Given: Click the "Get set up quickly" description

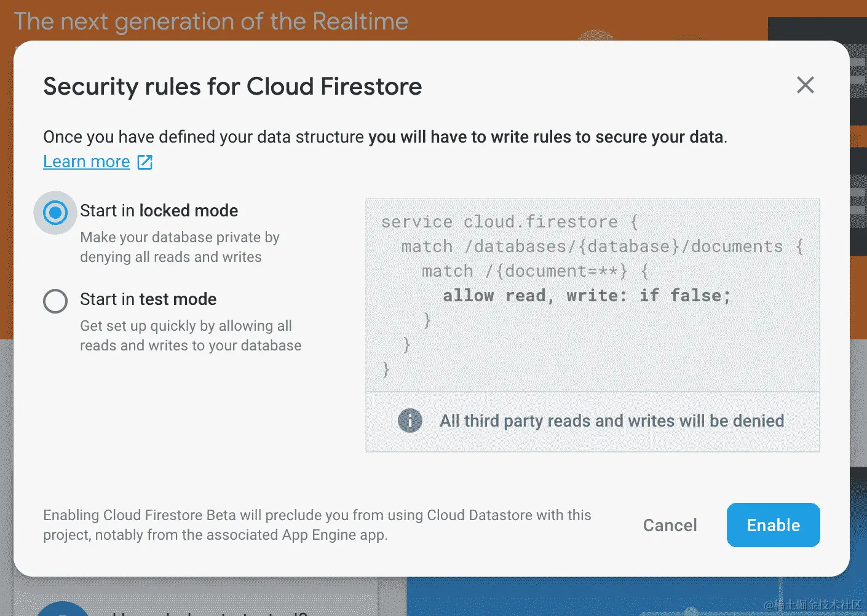Looking at the screenshot, I should (x=190, y=336).
